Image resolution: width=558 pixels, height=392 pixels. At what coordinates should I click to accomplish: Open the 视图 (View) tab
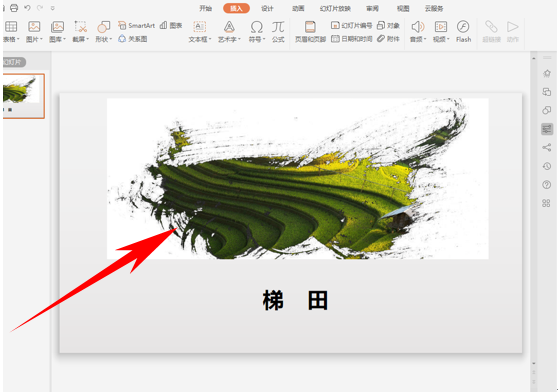[x=403, y=8]
